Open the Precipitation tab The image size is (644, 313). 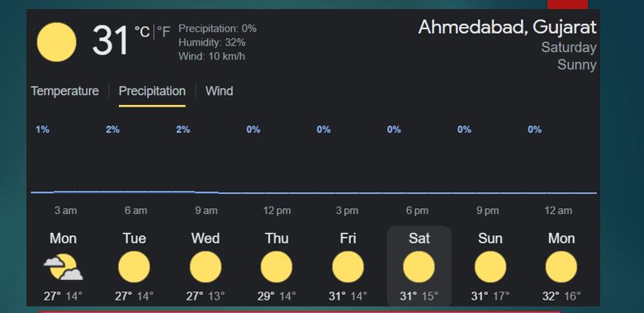[x=152, y=91]
